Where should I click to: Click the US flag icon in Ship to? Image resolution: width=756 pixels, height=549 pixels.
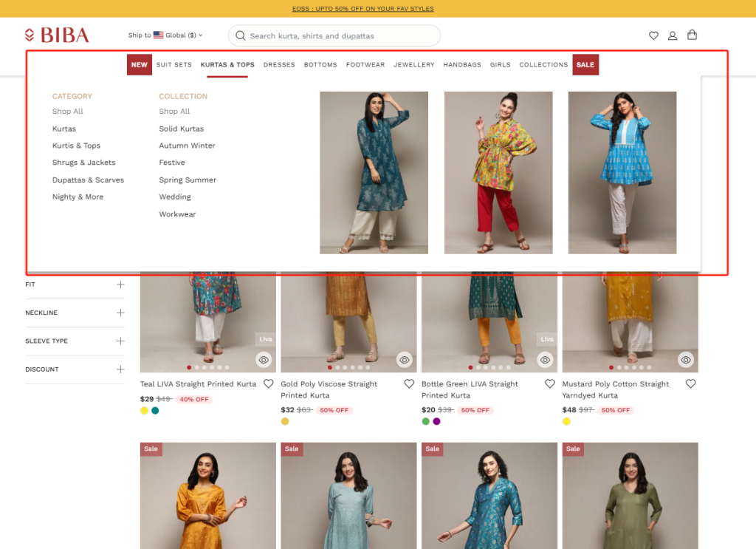click(158, 34)
